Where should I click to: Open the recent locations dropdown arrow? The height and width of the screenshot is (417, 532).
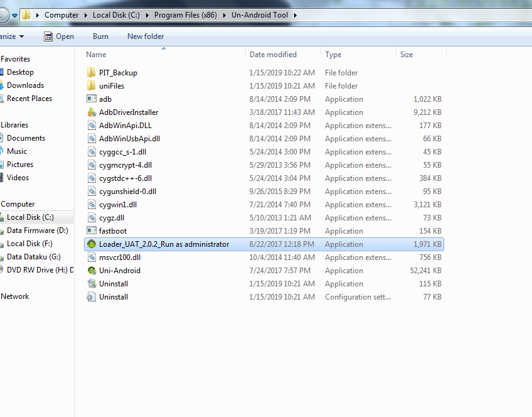14,15
